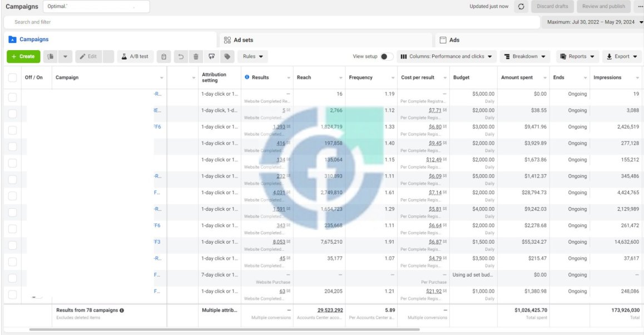Check the row with $28,794.73 amount spent

(x=13, y=196)
